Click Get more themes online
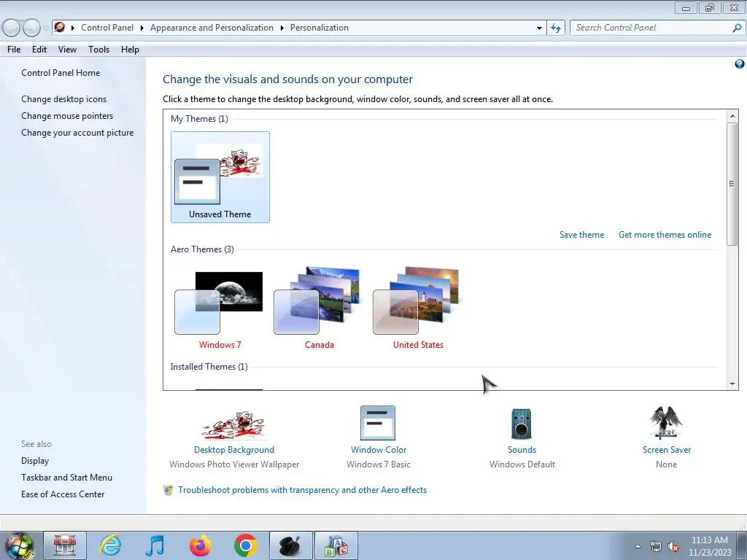The height and width of the screenshot is (560, 747). click(x=665, y=235)
